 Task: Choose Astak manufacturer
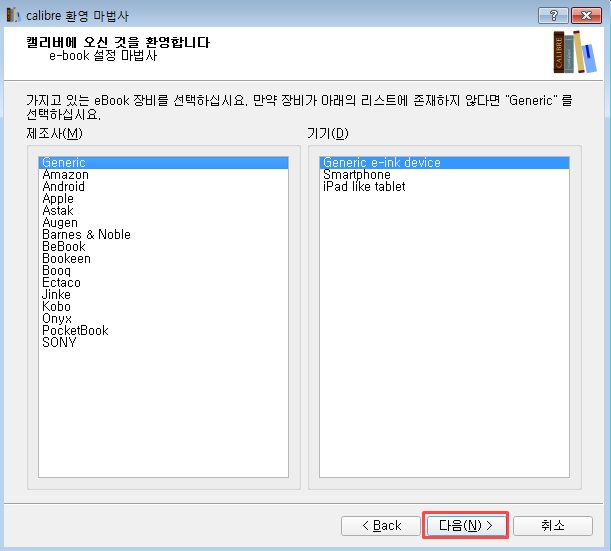coord(163,210)
